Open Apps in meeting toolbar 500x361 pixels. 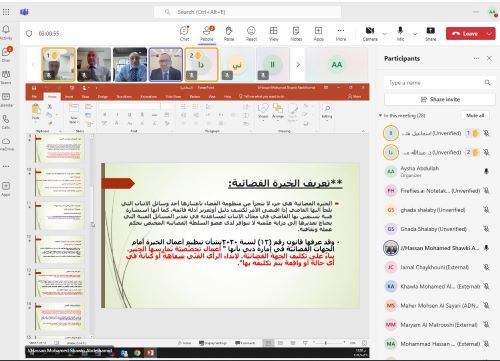(x=318, y=33)
